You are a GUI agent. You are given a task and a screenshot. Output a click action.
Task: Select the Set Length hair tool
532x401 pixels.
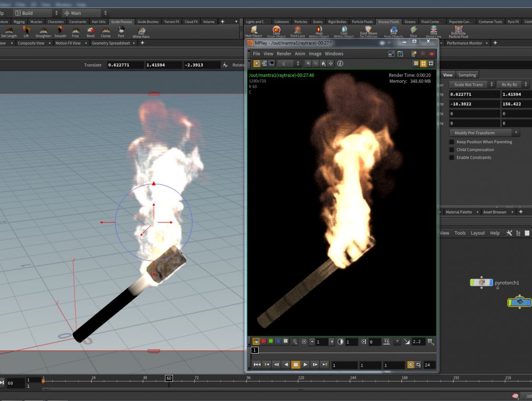[9, 32]
